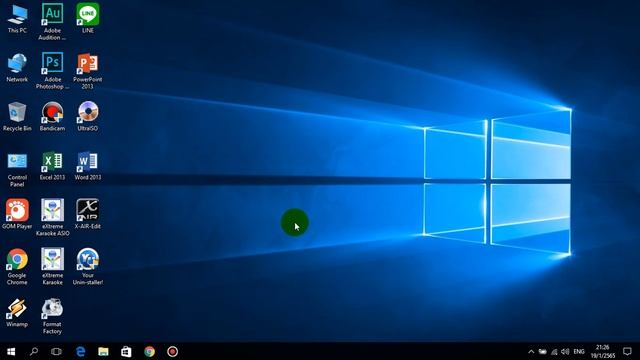Open the taskbar clock and calendar
Viewport: 640px width, 360px height.
pos(602,351)
